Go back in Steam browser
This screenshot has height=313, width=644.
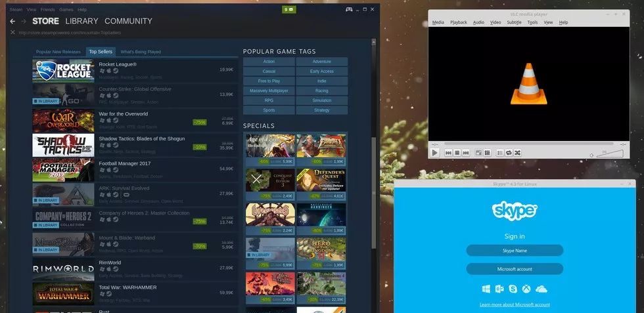pos(12,22)
